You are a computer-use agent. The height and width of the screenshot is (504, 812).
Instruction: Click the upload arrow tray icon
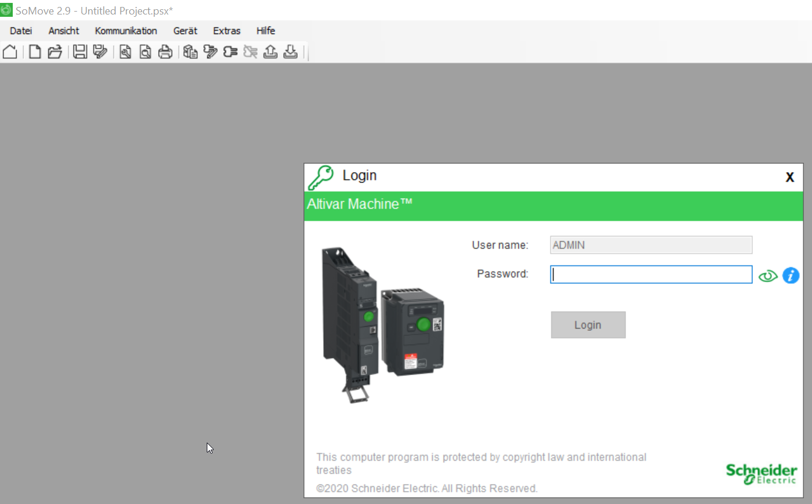(x=270, y=52)
